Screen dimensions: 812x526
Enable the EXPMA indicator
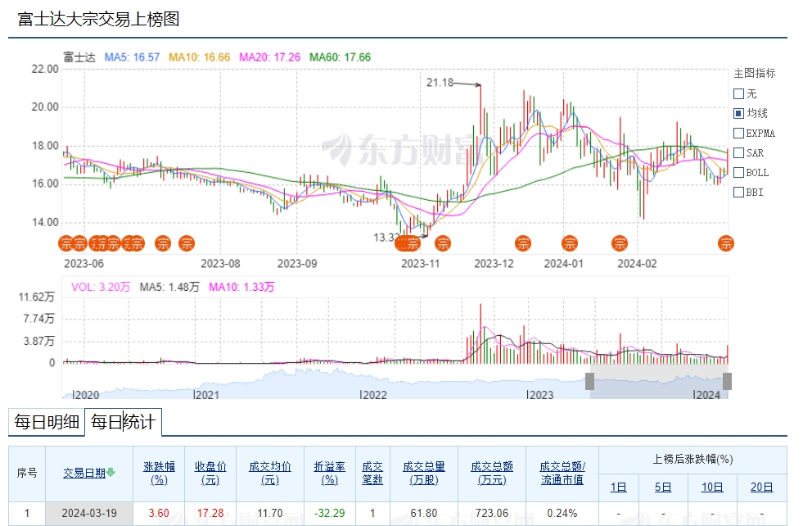point(738,133)
